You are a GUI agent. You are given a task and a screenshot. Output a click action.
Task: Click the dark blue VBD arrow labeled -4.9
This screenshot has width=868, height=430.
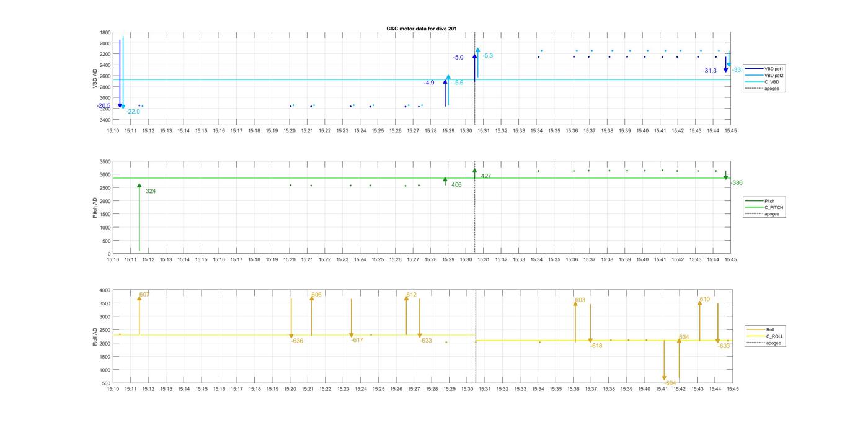[445, 92]
